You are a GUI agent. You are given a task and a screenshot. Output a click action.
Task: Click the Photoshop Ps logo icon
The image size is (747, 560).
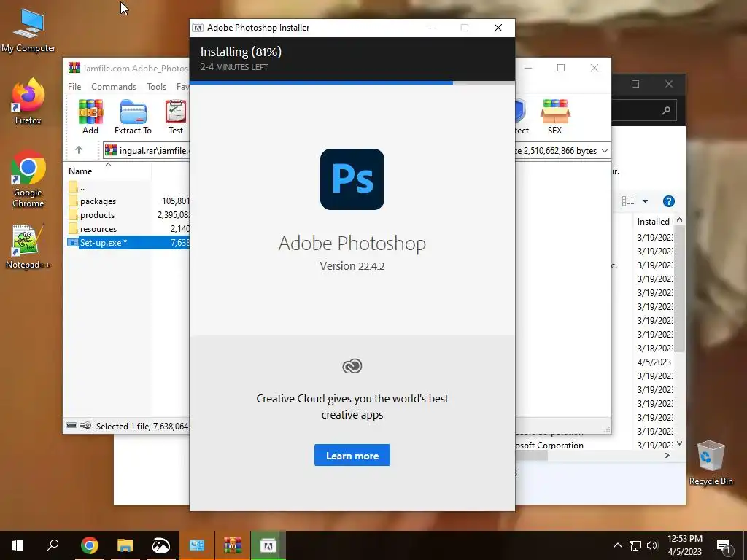[352, 179]
